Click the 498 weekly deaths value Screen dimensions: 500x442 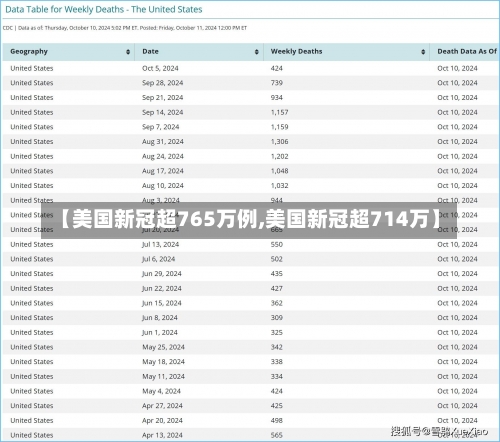(x=277, y=420)
